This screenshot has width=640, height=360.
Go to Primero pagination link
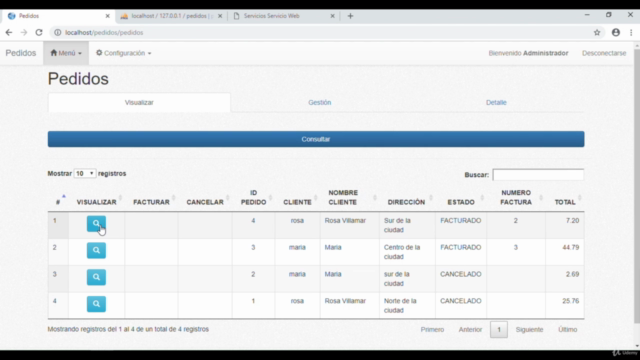pyautogui.click(x=432, y=329)
